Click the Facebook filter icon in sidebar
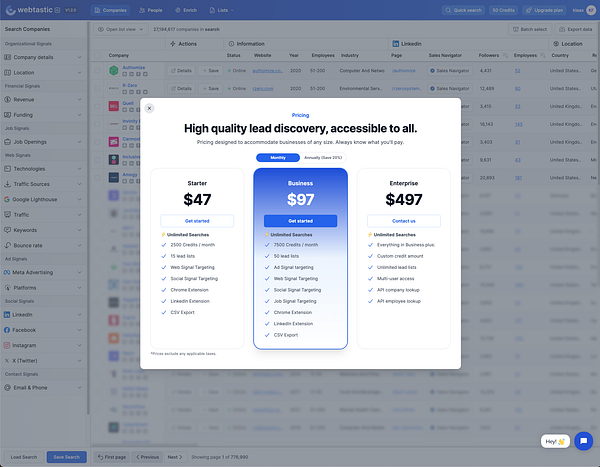 [x=7, y=330]
